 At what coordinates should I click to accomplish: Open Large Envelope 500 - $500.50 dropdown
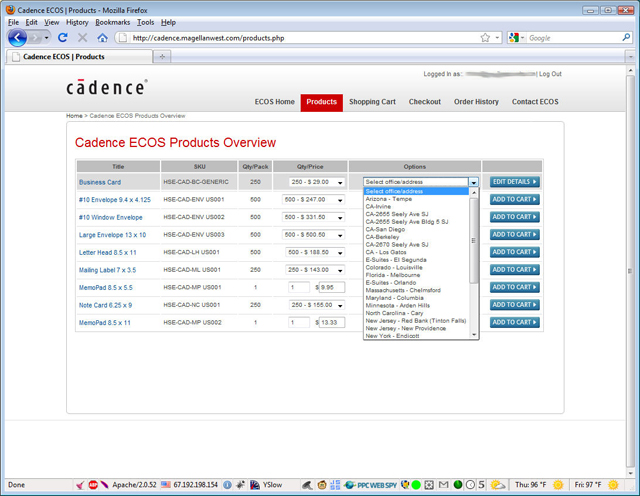pyautogui.click(x=313, y=235)
